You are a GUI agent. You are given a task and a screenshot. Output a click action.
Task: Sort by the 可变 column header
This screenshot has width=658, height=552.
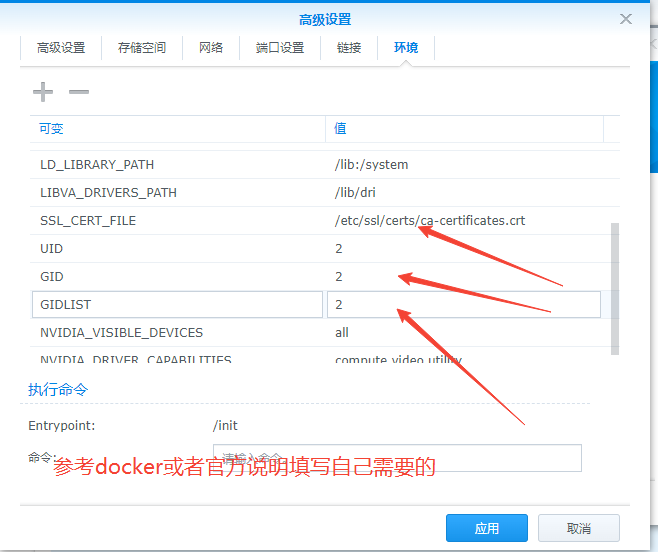178,128
